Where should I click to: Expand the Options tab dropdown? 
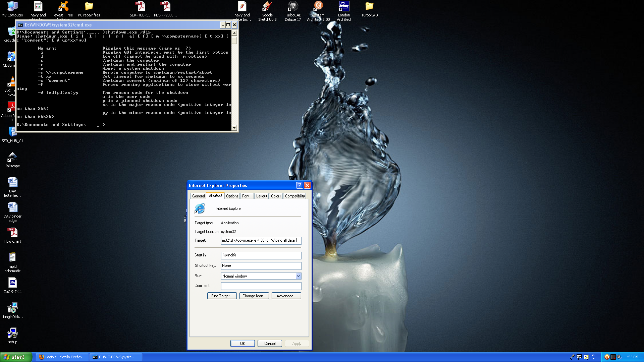[232, 196]
